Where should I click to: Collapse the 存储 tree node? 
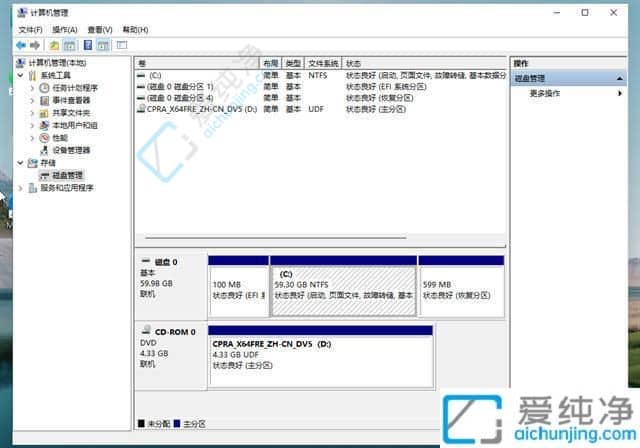[x=20, y=163]
